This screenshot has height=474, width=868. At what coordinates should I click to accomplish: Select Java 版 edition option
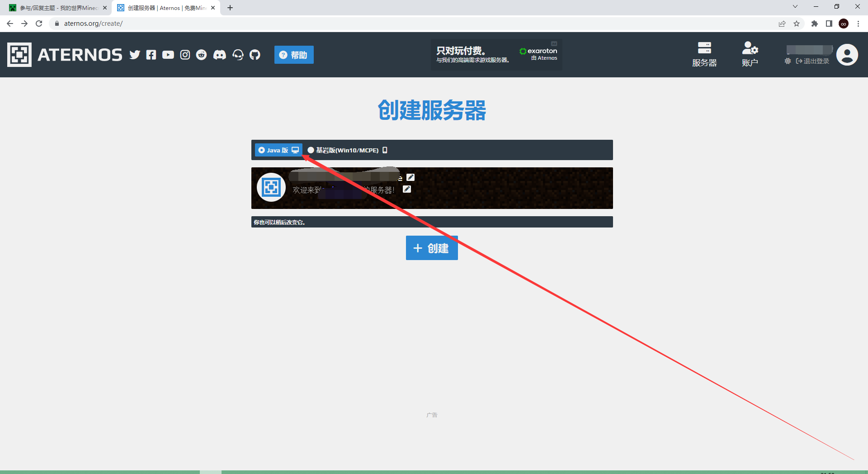click(x=278, y=150)
